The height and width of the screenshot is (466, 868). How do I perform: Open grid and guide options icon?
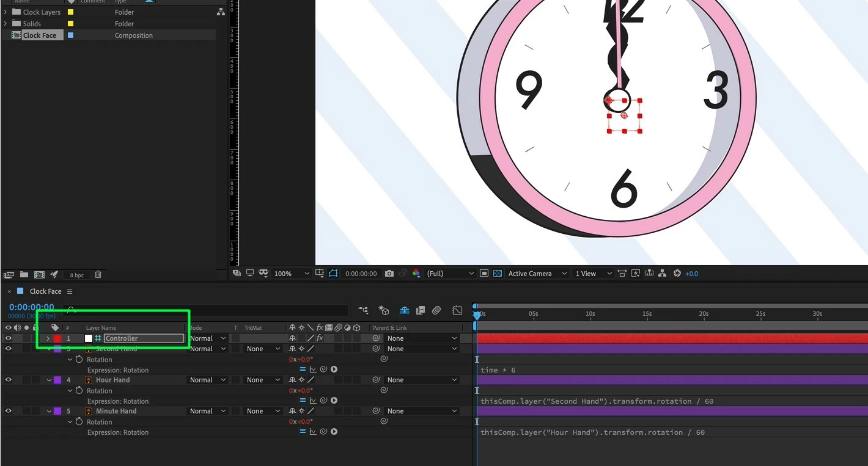(320, 274)
